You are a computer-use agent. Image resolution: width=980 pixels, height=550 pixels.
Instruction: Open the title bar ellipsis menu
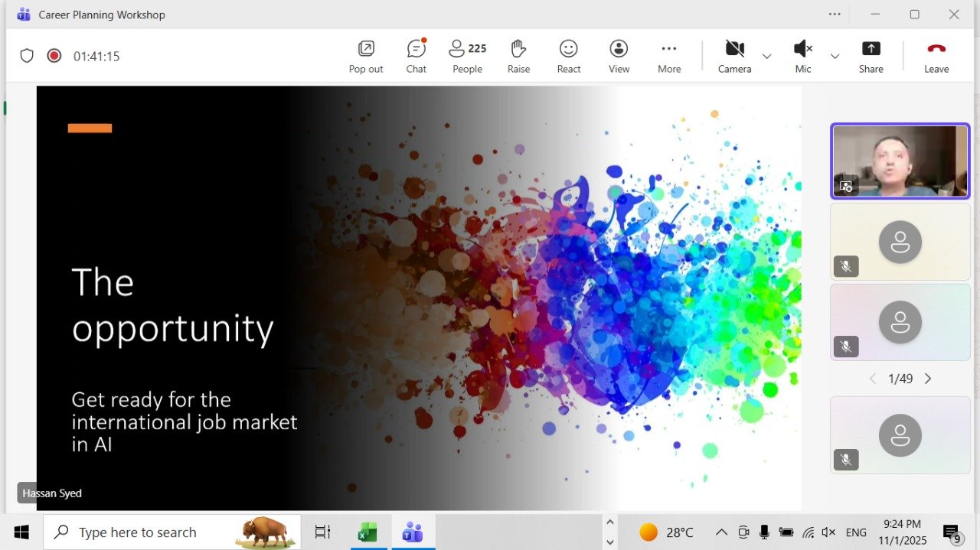click(x=835, y=15)
